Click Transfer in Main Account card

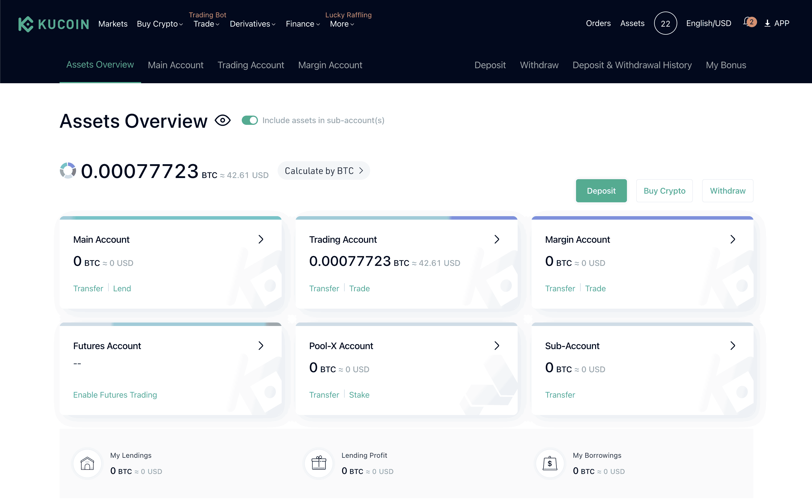coord(88,288)
